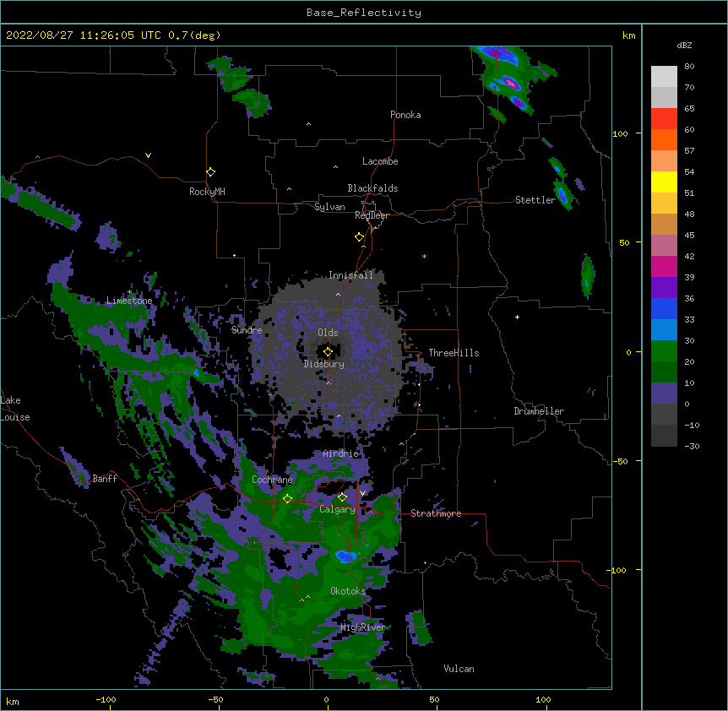This screenshot has width=728, height=711.
Task: Click the Banff label
Action: pos(105,479)
